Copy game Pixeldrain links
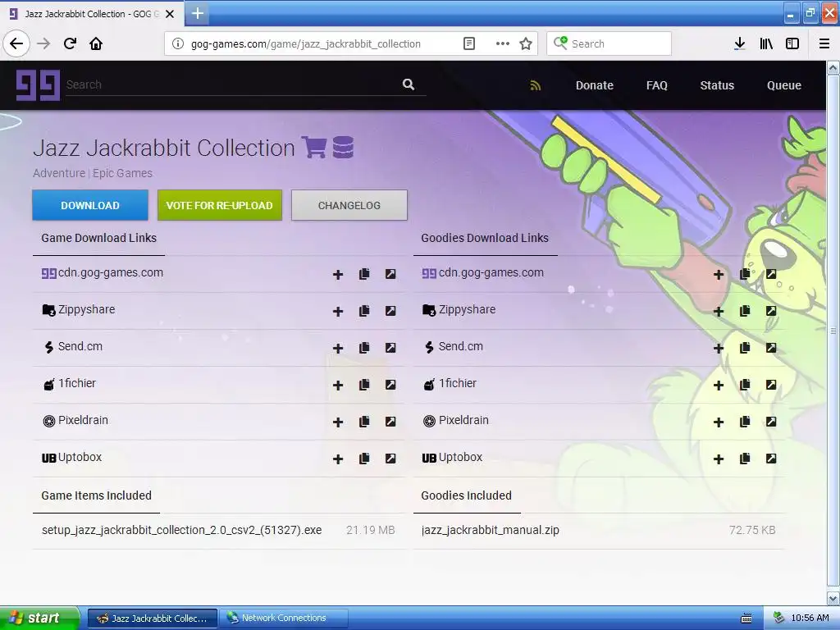Image resolution: width=840 pixels, height=630 pixels. point(364,422)
